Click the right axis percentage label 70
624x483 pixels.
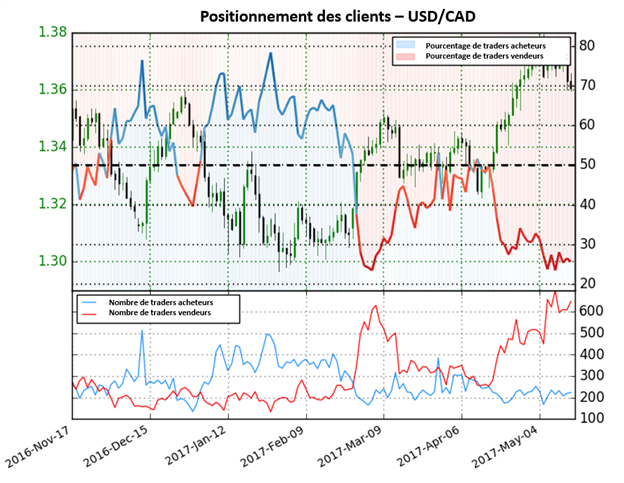click(x=587, y=85)
